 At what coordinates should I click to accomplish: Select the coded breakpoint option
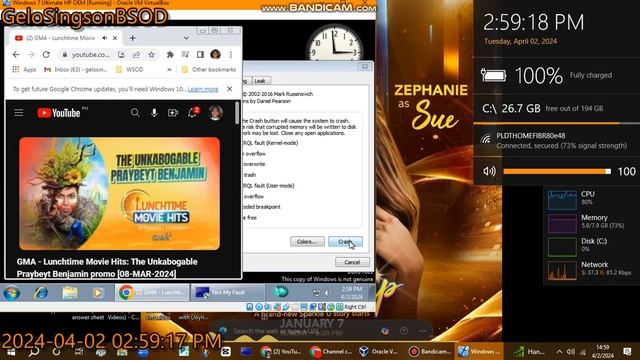point(262,207)
